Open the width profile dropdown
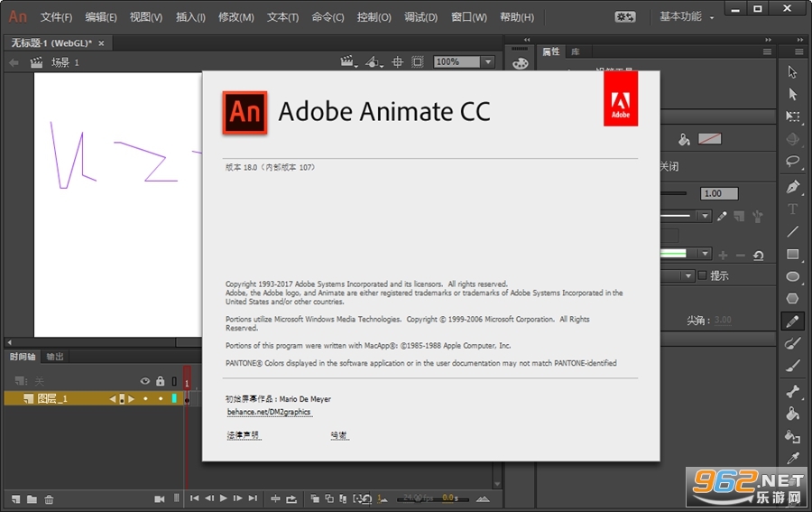 point(705,254)
